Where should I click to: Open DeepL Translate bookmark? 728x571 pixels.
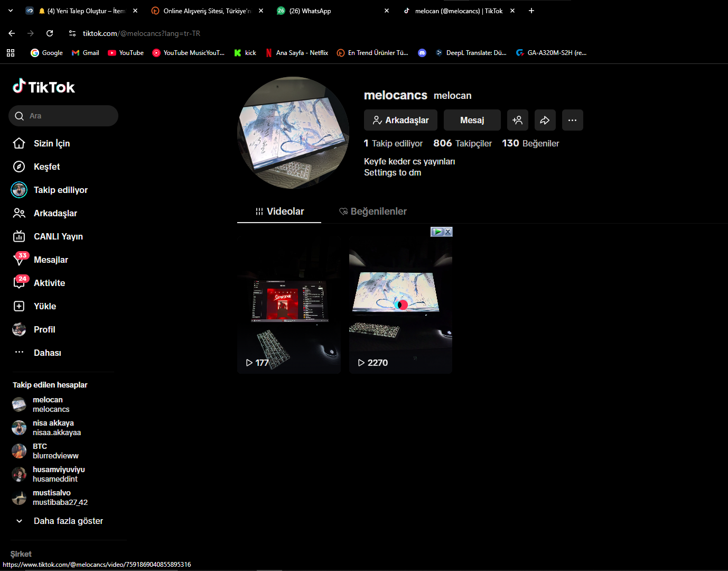point(471,53)
